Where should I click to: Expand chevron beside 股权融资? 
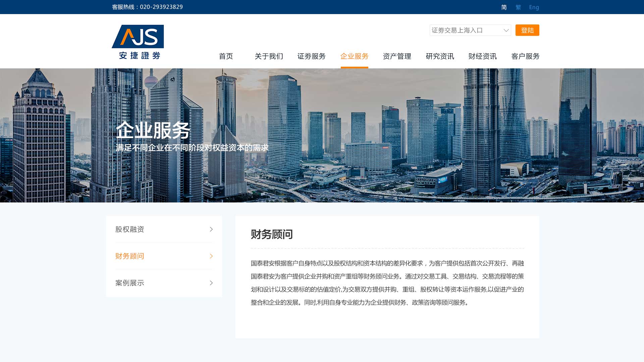click(211, 229)
